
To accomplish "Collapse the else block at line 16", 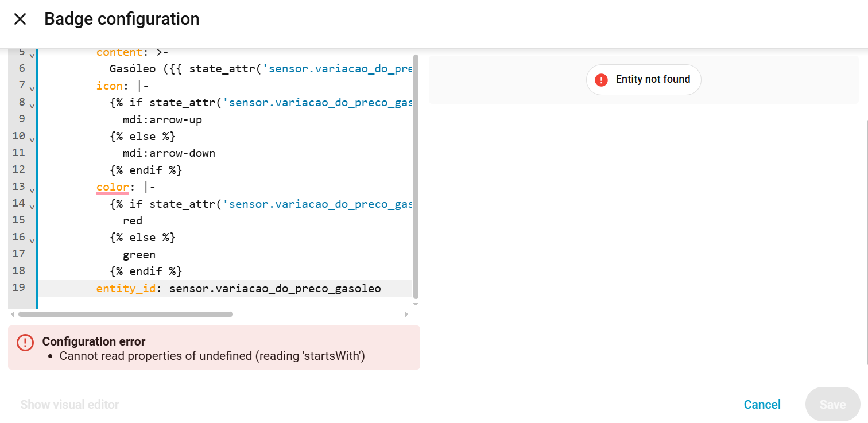I will pos(32,240).
